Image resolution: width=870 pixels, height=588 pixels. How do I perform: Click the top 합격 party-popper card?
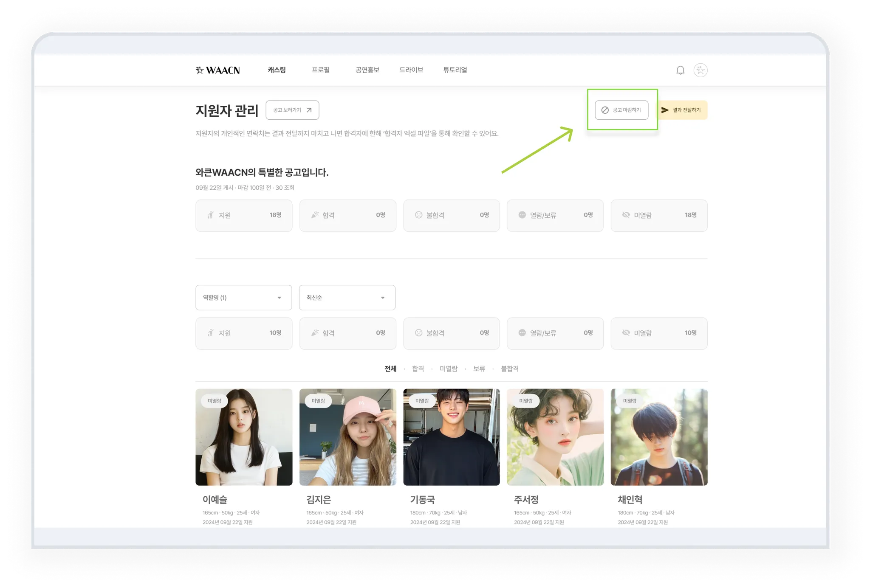pos(347,216)
